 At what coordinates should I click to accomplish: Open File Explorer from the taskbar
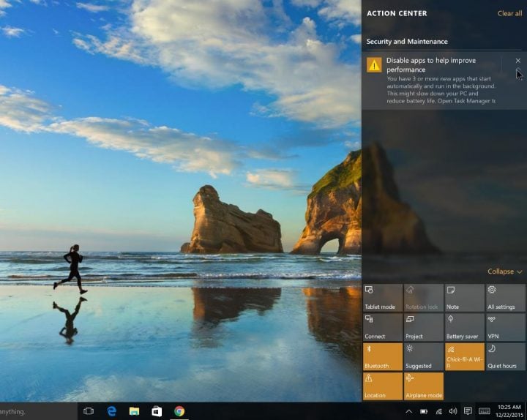134,411
